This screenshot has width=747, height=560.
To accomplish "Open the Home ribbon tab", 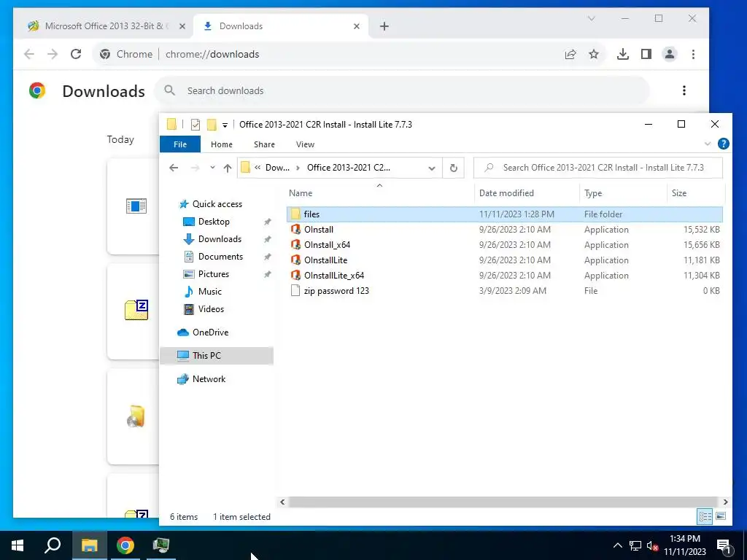I will 222,144.
